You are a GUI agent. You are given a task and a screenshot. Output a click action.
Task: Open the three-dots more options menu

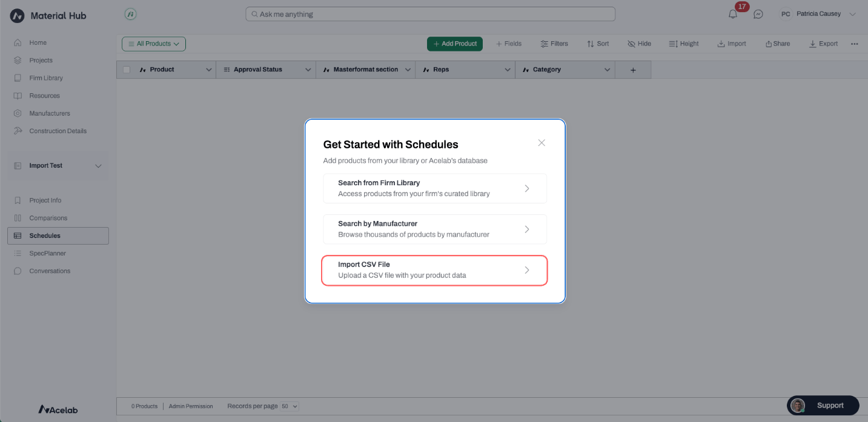click(855, 44)
